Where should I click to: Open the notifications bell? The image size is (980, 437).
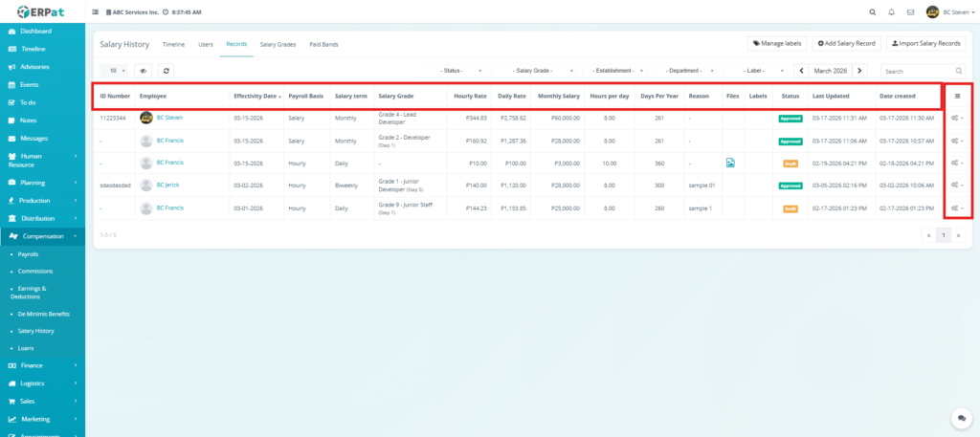[891, 12]
